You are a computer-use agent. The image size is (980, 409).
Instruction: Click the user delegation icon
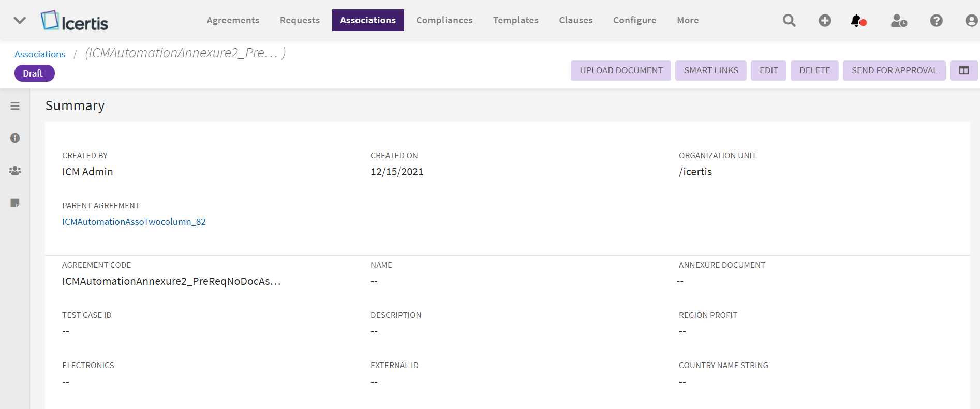tap(899, 21)
